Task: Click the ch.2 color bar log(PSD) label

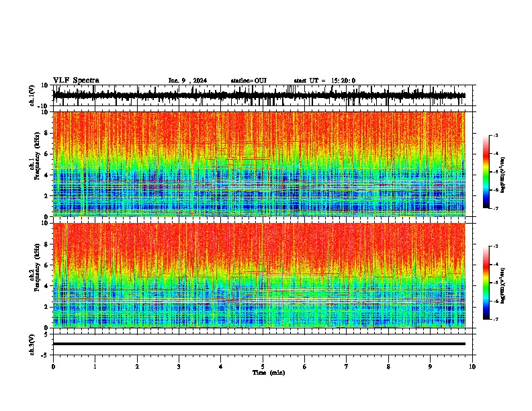Action: click(503, 286)
